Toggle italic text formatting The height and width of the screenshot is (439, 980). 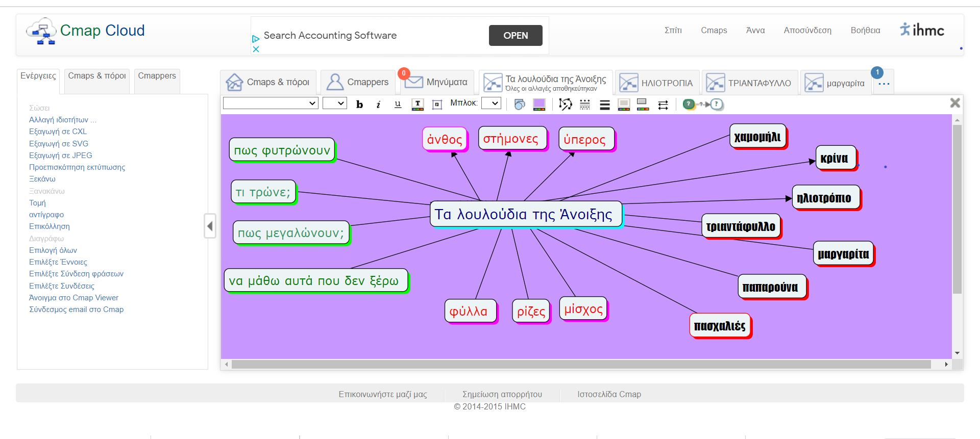pos(378,104)
